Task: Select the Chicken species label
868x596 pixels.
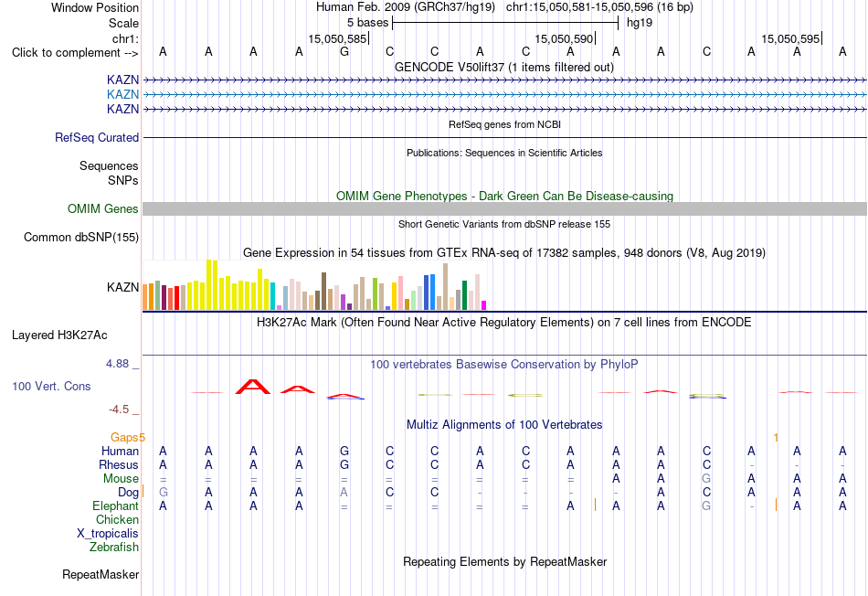Action: [x=117, y=519]
